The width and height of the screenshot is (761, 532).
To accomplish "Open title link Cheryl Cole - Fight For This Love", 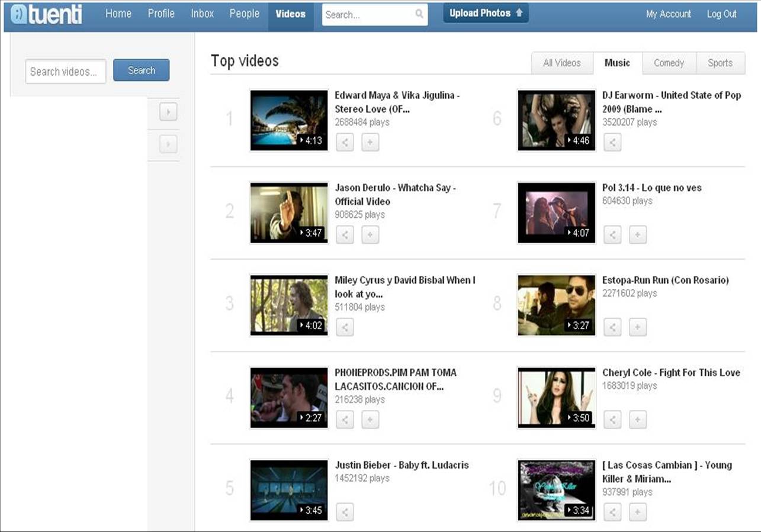I will [x=672, y=373].
